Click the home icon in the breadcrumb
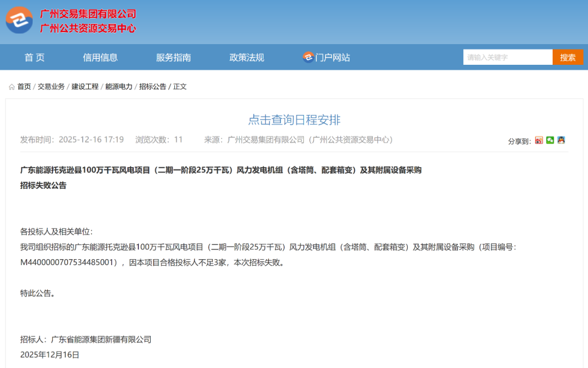The image size is (588, 368). pyautogui.click(x=12, y=87)
